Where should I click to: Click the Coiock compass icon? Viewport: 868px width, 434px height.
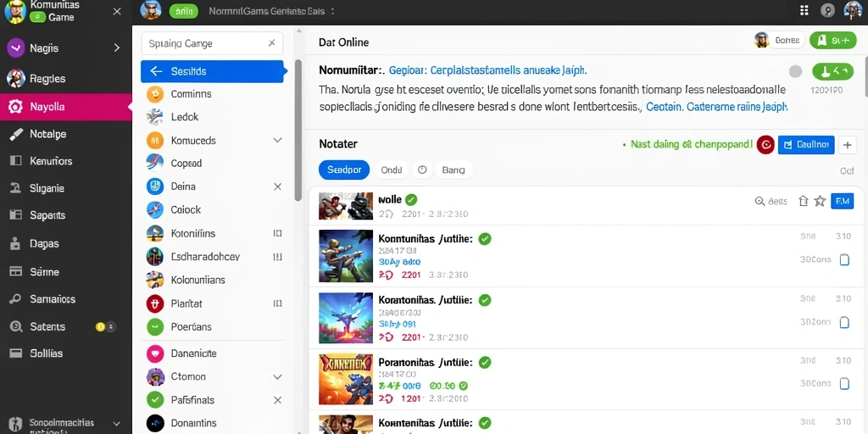tap(155, 210)
